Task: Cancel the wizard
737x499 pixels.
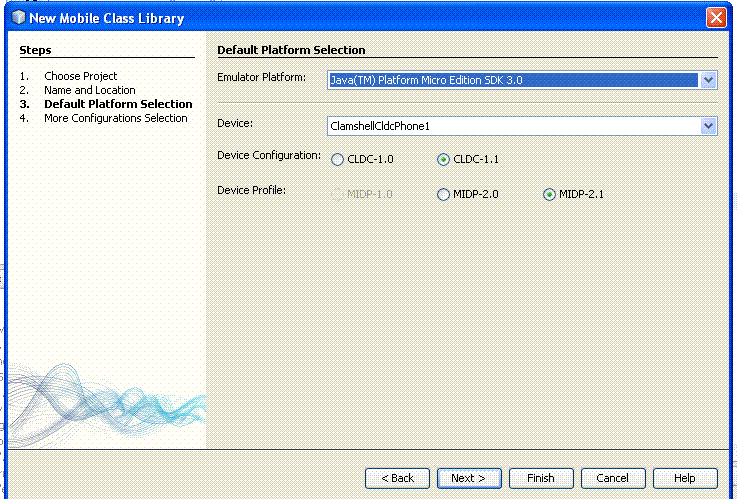Action: pos(613,478)
